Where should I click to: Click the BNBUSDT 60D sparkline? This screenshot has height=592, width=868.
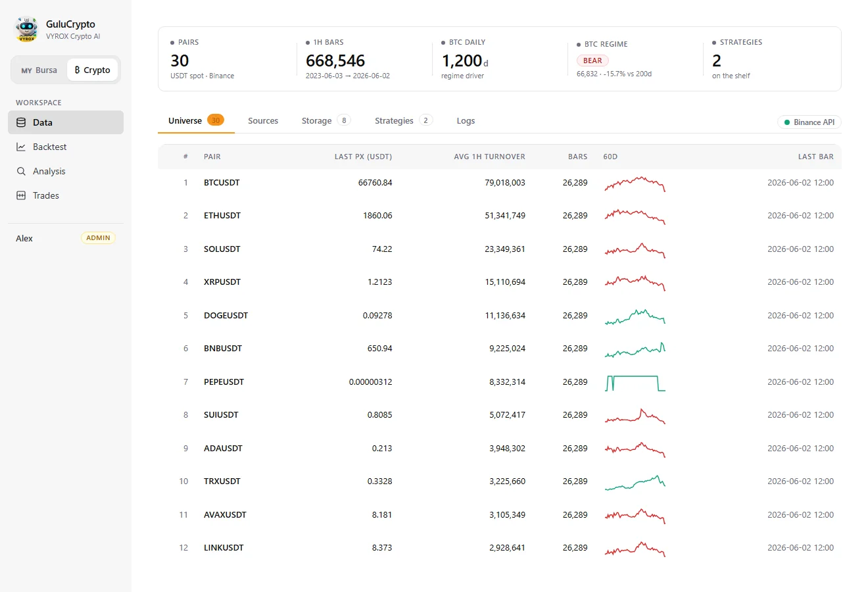pos(635,349)
